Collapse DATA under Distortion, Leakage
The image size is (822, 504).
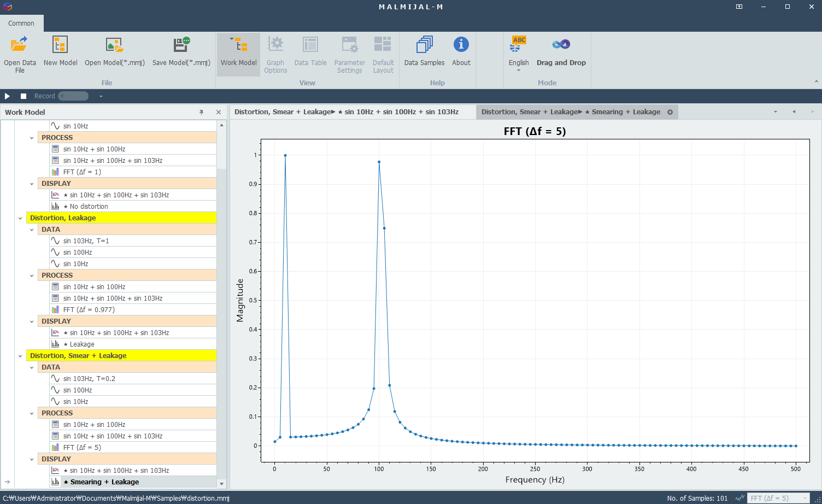[32, 230]
